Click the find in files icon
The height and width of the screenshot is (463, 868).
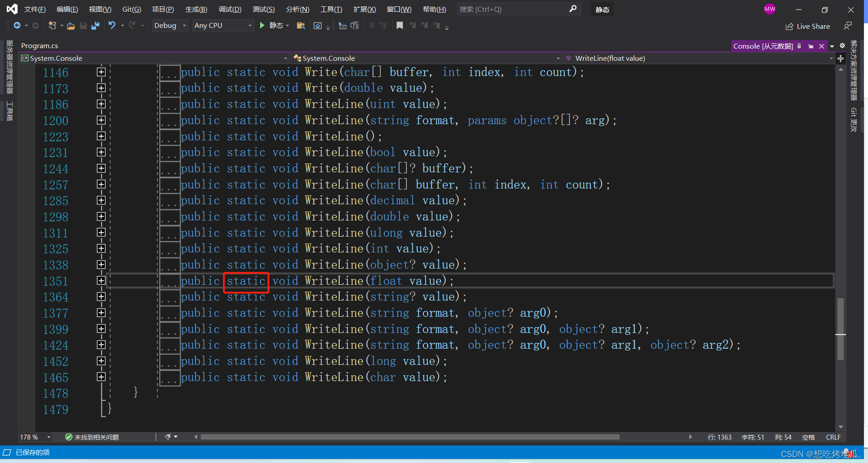tap(301, 26)
